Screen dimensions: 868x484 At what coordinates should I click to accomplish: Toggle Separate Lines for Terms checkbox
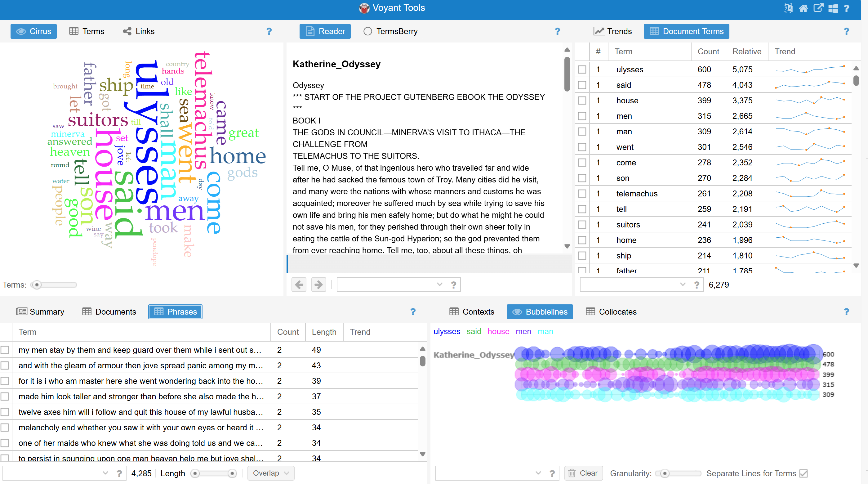803,473
